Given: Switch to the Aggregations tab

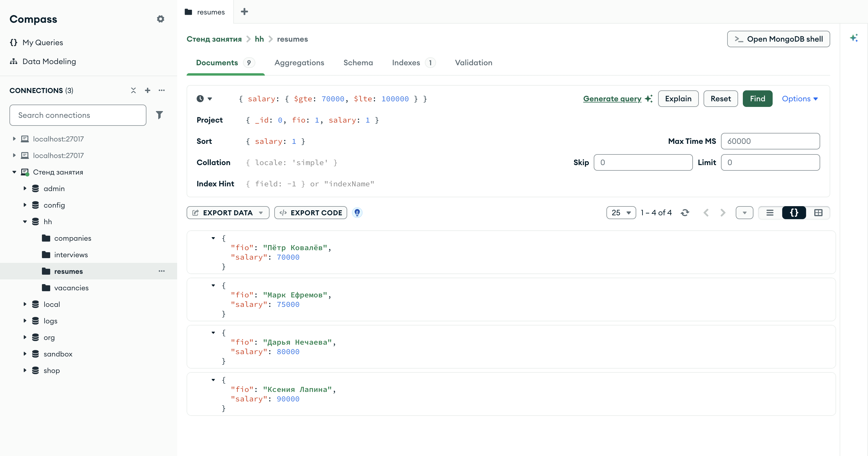Looking at the screenshot, I should click(299, 63).
